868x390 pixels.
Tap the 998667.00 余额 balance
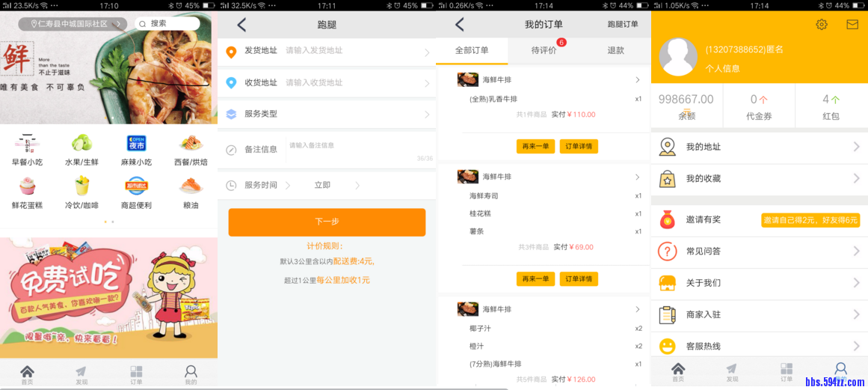[686, 106]
